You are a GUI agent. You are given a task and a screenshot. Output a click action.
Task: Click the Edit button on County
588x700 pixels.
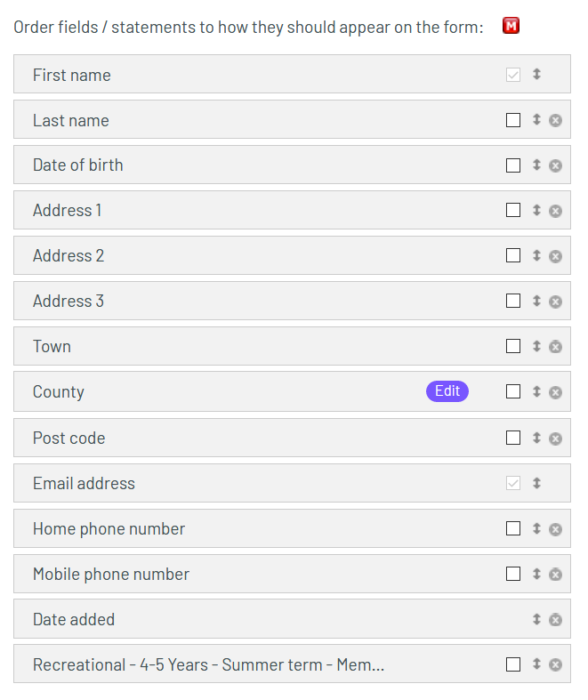pyautogui.click(x=447, y=391)
